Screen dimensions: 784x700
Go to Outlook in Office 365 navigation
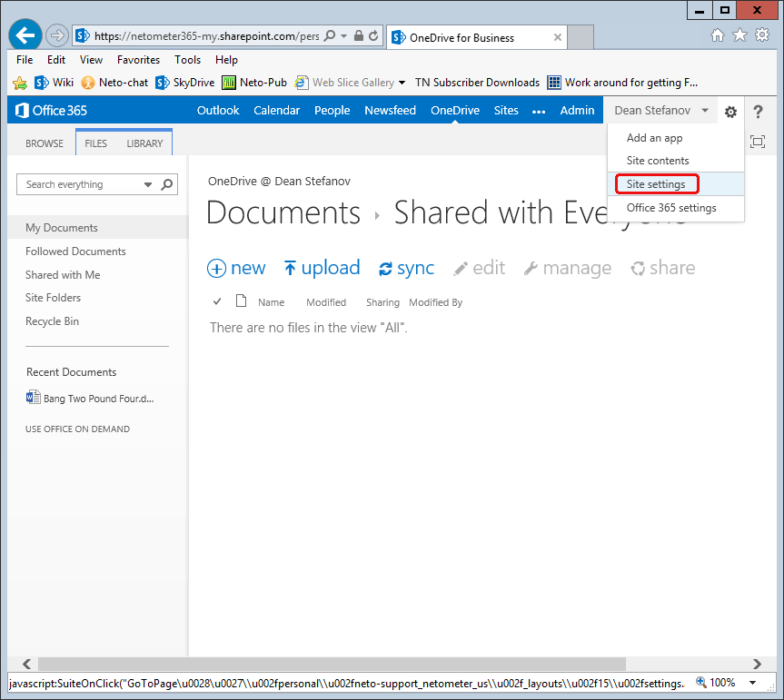tap(218, 111)
